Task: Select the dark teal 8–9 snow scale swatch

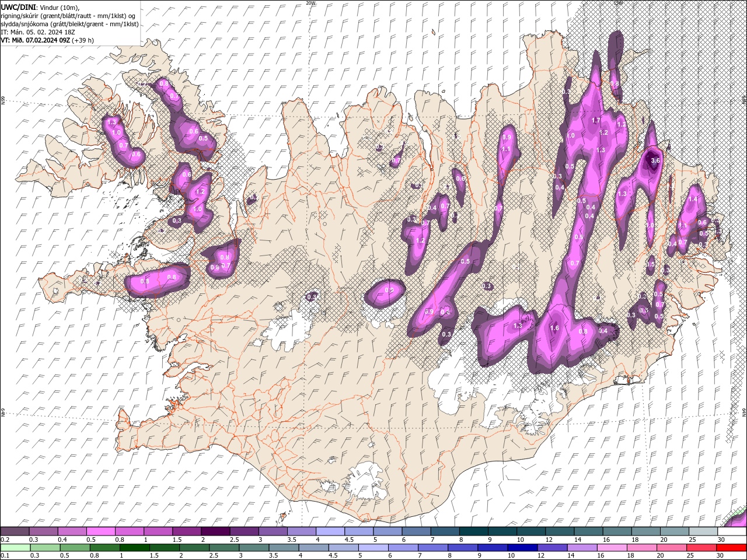Action: pos(474,531)
